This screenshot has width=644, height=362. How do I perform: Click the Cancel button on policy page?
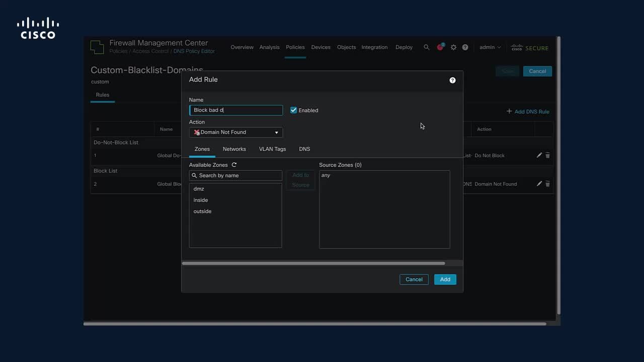point(537,71)
